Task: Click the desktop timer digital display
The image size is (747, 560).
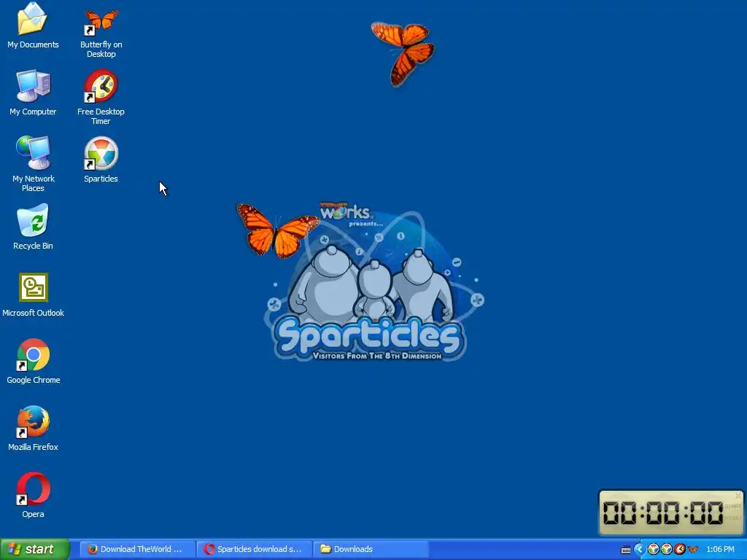Action: coord(663,513)
